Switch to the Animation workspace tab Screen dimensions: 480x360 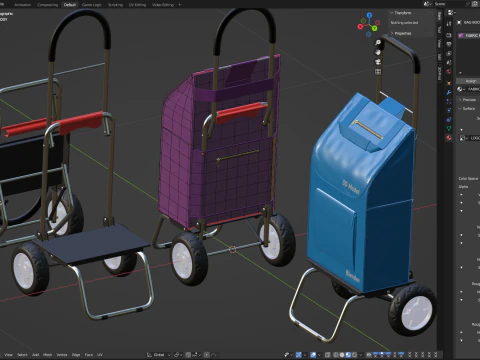pyautogui.click(x=23, y=5)
